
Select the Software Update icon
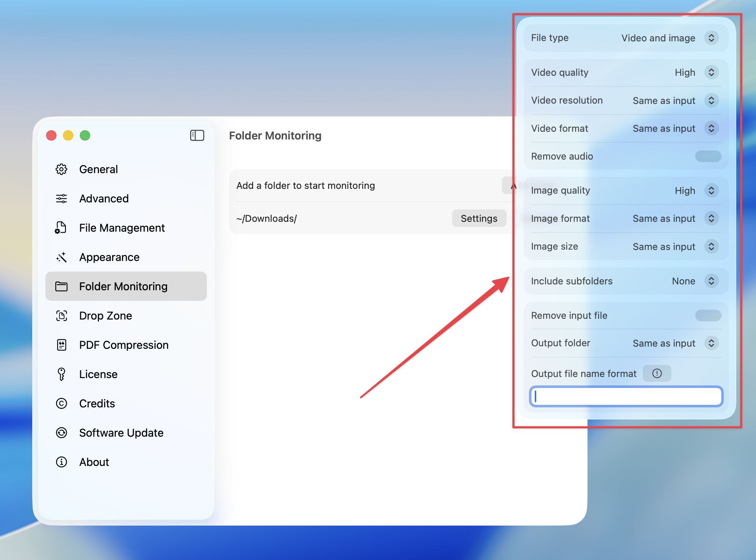click(62, 433)
